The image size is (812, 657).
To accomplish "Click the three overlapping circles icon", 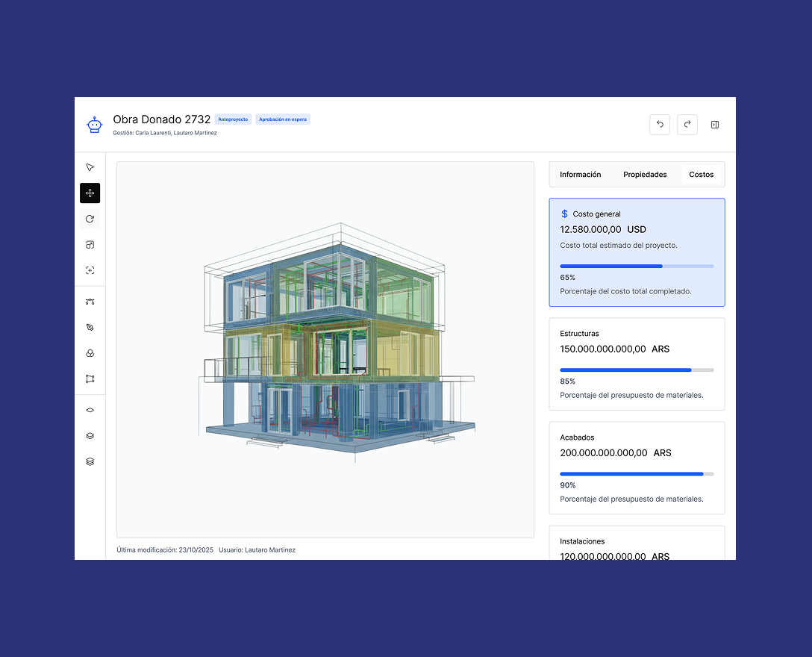I will tap(90, 353).
